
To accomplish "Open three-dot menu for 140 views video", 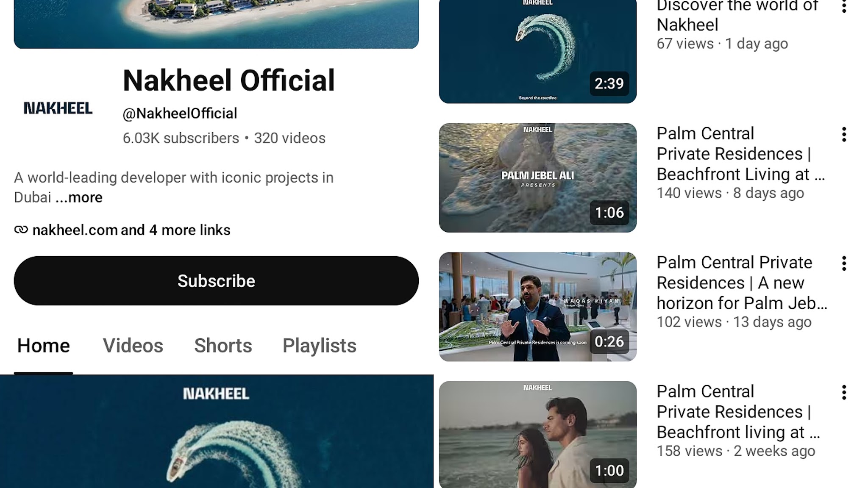I will tap(844, 134).
